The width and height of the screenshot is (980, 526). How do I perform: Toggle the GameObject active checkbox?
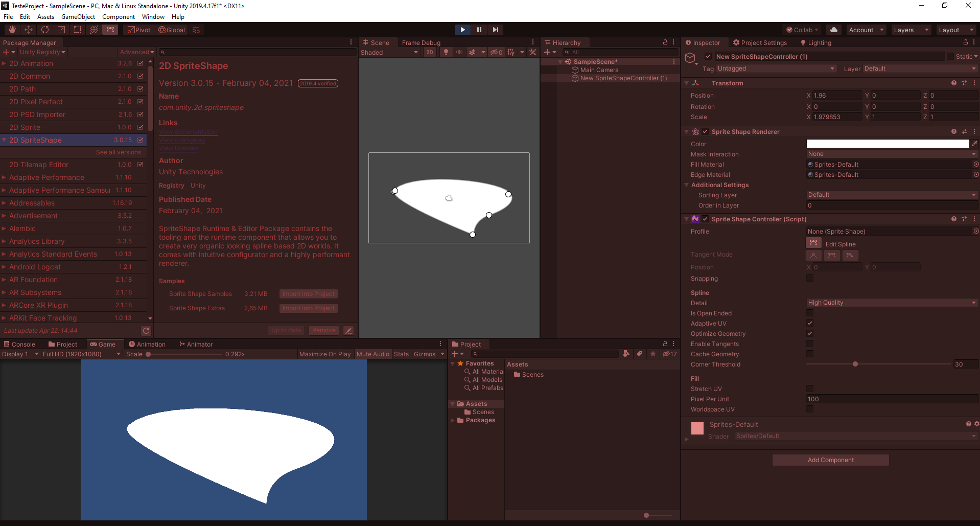[x=708, y=56]
